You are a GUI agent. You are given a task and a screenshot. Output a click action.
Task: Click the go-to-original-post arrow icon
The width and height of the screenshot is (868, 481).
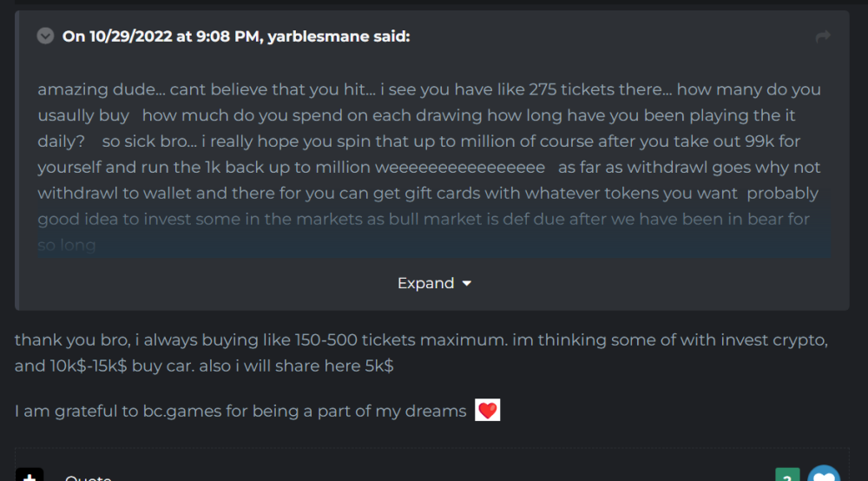(823, 36)
